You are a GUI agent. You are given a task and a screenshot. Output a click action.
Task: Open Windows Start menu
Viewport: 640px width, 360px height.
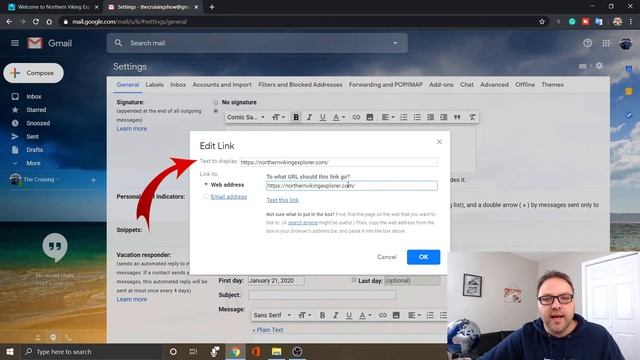[x=10, y=351]
